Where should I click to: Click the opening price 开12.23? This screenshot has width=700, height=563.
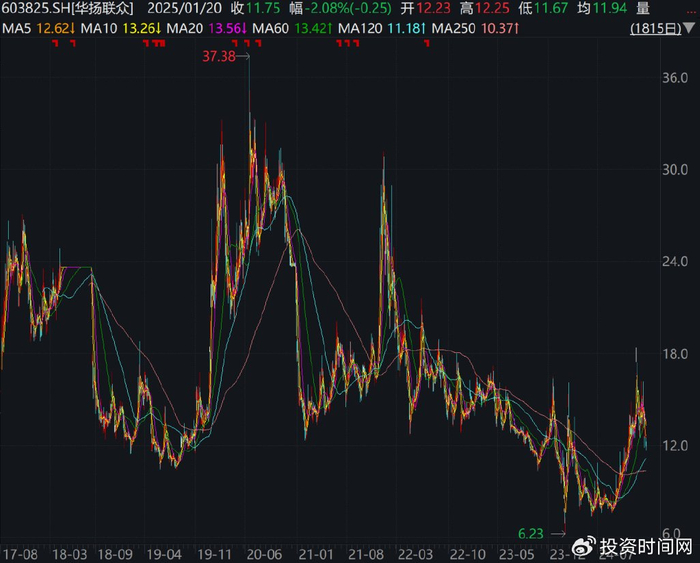click(x=425, y=8)
